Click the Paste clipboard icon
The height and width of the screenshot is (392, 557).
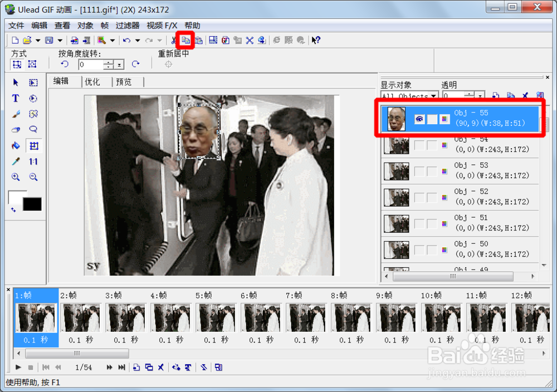[199, 40]
